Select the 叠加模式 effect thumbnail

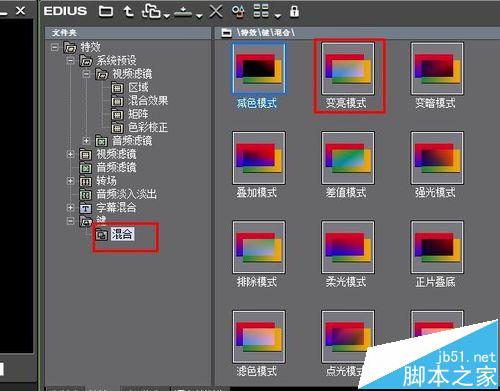259,158
